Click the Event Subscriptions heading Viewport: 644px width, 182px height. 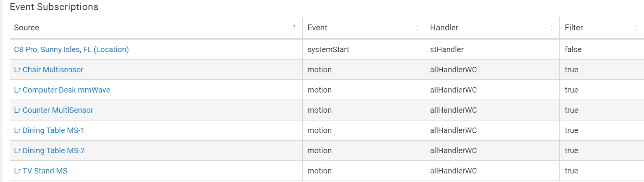tap(54, 7)
